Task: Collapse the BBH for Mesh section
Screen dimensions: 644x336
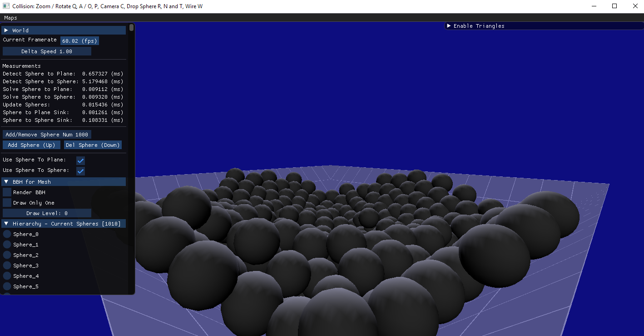Action: (x=64, y=182)
